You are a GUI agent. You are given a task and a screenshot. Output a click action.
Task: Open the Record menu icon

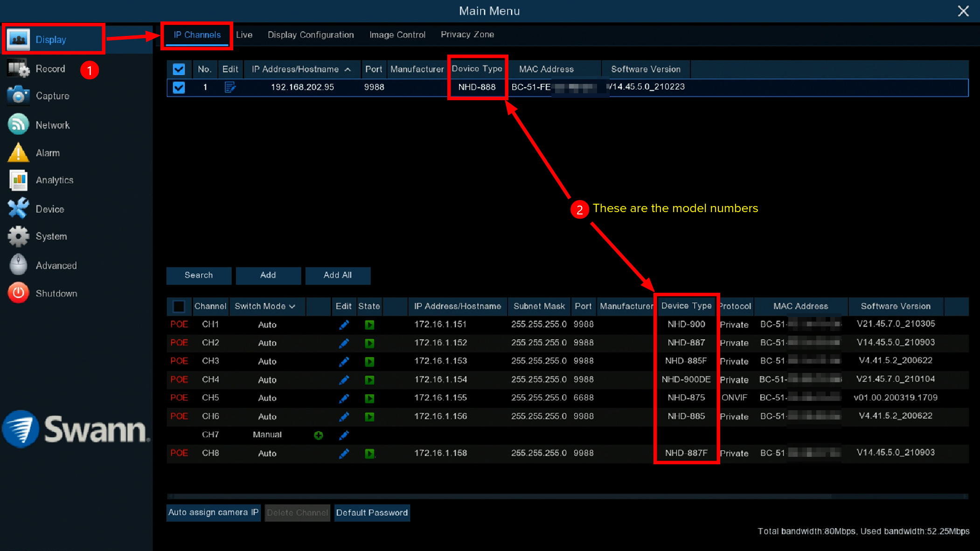click(x=18, y=69)
